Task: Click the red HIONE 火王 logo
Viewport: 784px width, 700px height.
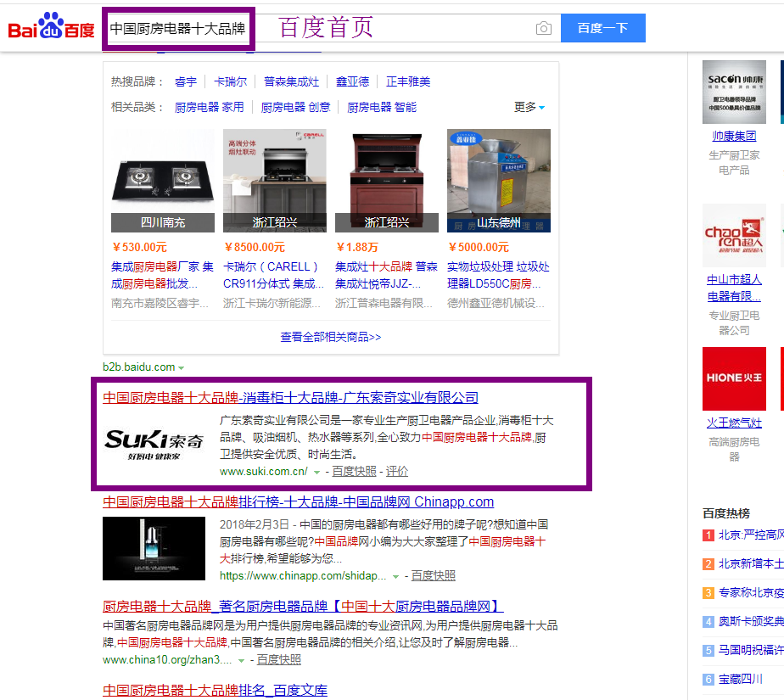Action: pyautogui.click(x=734, y=378)
